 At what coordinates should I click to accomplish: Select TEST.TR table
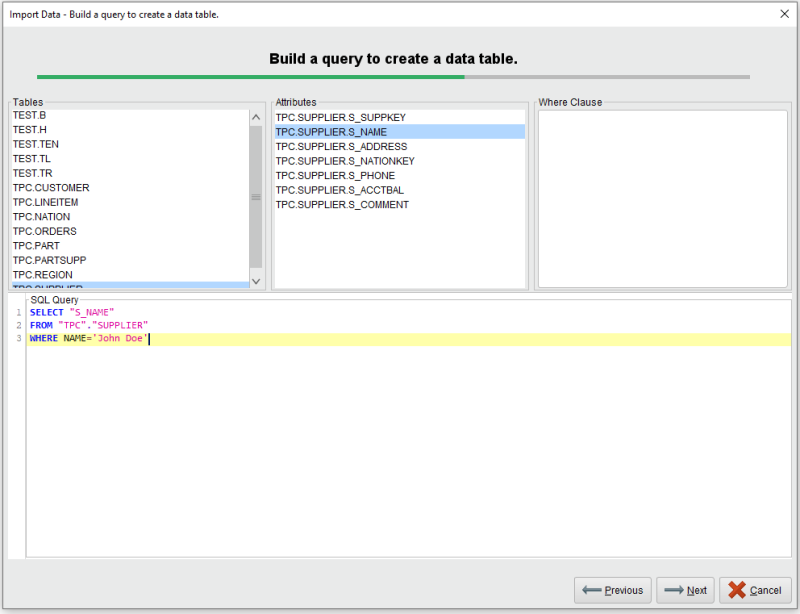click(x=131, y=173)
